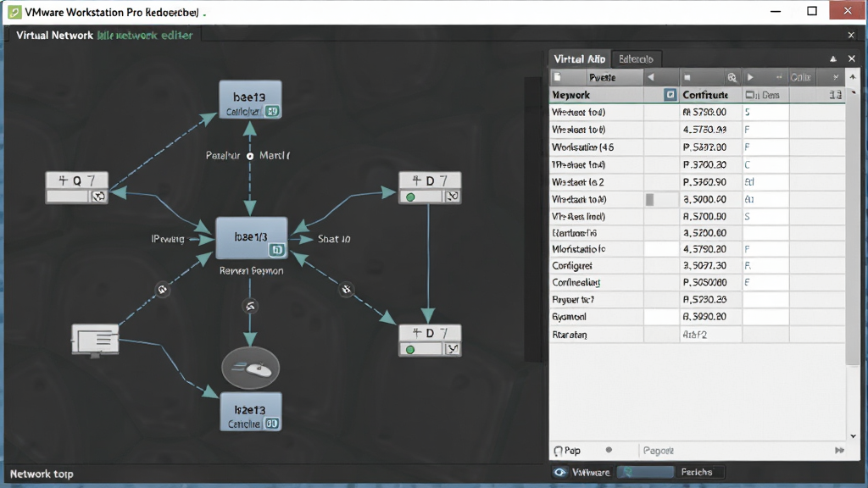Click the 'Shat 10' label right of the center node

pos(334,239)
